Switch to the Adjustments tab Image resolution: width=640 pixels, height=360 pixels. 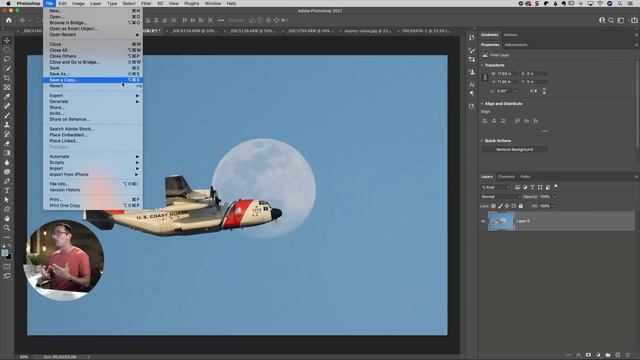516,45
